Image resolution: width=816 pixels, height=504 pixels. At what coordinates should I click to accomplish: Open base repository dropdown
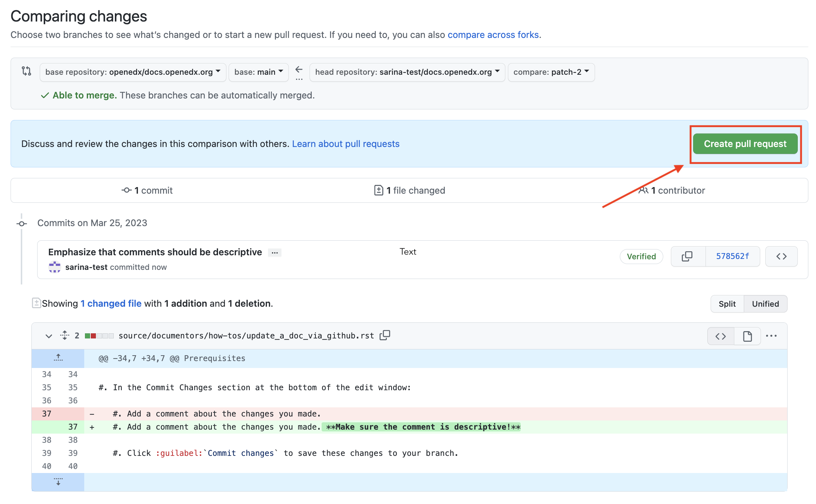coord(133,72)
